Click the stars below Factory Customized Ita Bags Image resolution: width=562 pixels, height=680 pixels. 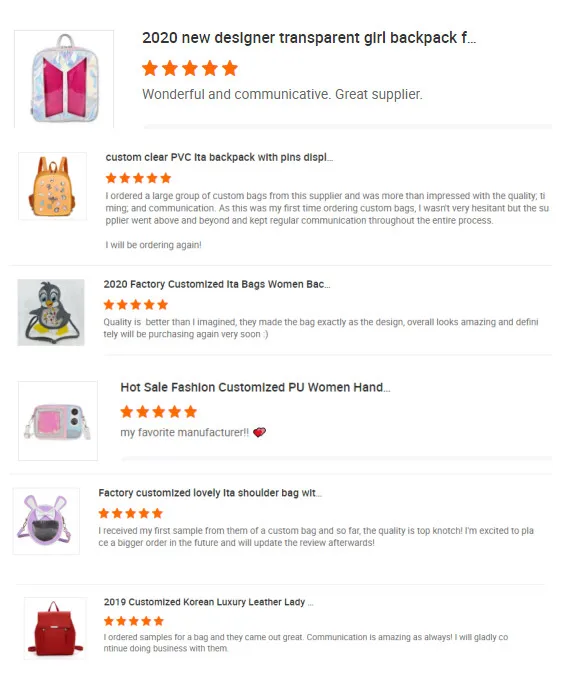(x=136, y=305)
